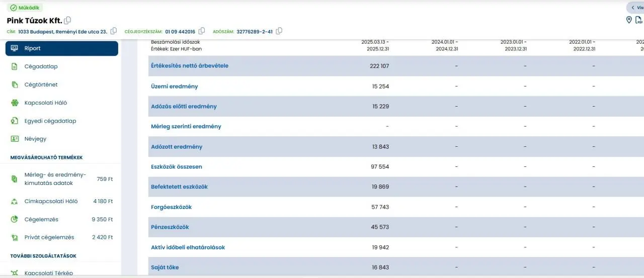Click the Értékesítés nettó árbevétele row label
Viewport: 644px width, 278px height.
(190, 66)
